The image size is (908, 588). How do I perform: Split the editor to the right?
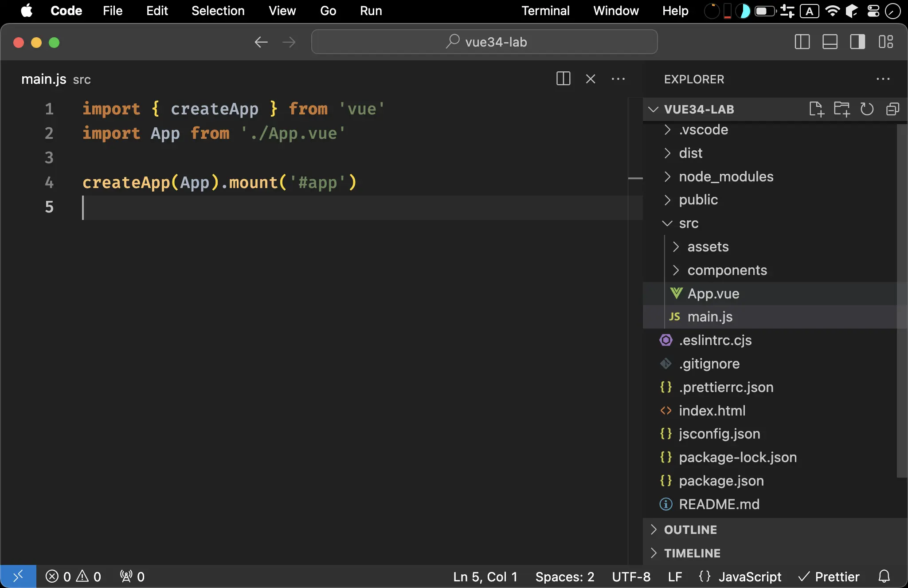click(x=563, y=79)
